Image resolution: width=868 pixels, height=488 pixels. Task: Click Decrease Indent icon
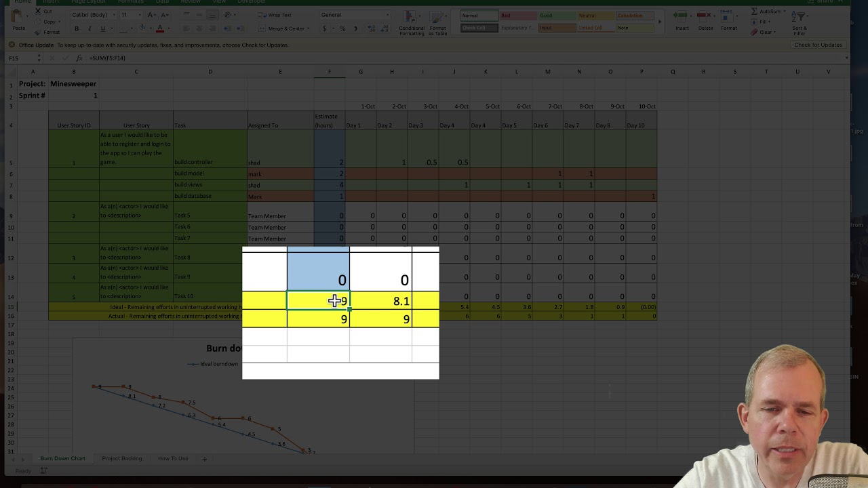click(229, 28)
